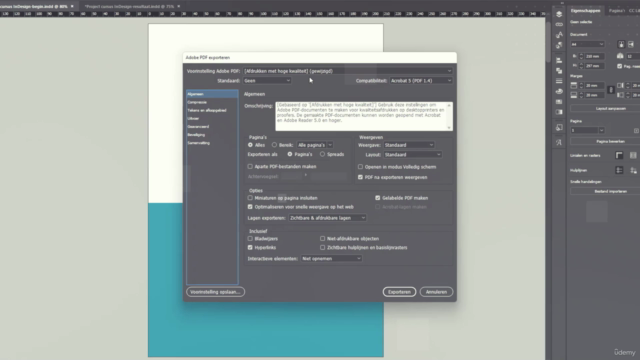This screenshot has height=360, width=640.
Task: Click the 'Annuleren' button
Action: pos(436,292)
